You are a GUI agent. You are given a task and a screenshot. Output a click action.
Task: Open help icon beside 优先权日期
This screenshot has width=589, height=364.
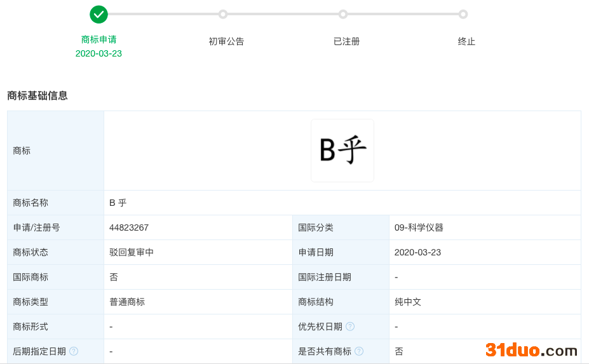click(x=350, y=327)
